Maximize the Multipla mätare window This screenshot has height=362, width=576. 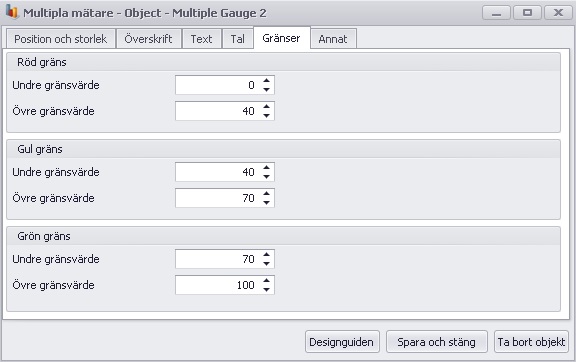coord(527,13)
